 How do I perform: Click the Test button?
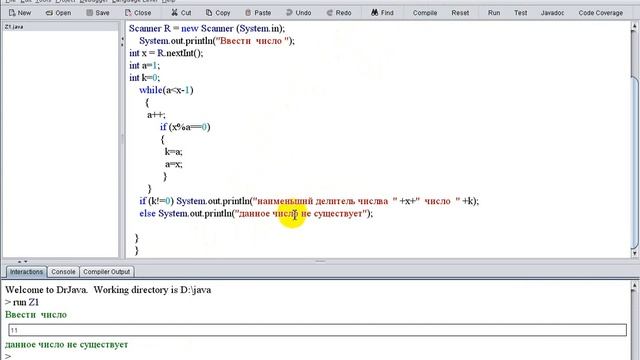coord(520,13)
